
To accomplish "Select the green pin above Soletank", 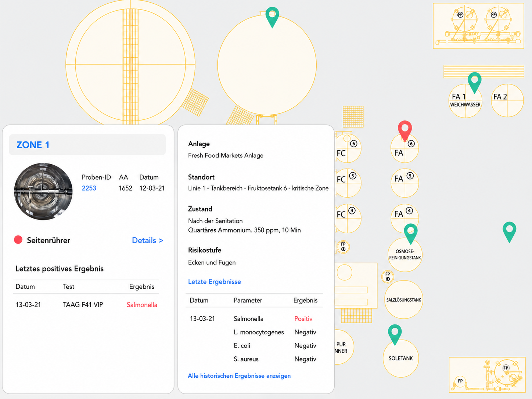I will pyautogui.click(x=395, y=335).
